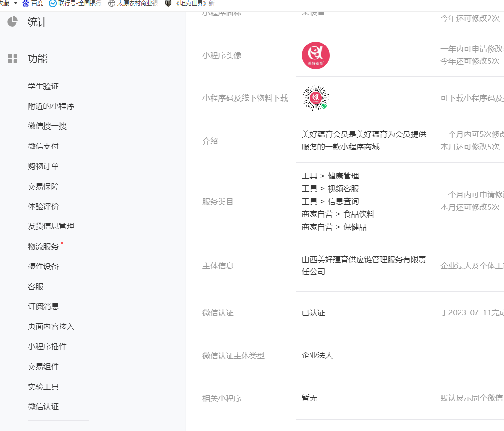Choose 页面内容接入 in sidebar
504x431 pixels.
click(x=51, y=327)
